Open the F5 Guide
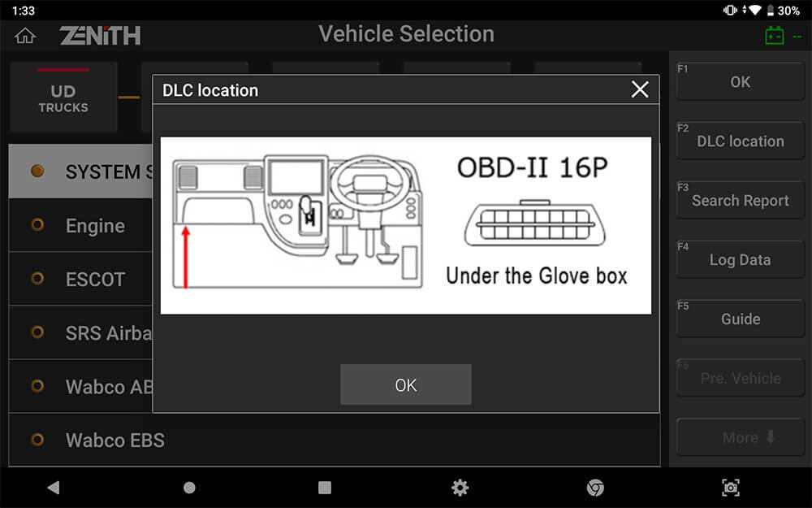The width and height of the screenshot is (812, 508). tap(740, 319)
